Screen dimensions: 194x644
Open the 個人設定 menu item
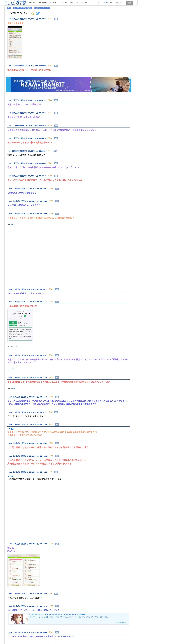point(53,3)
